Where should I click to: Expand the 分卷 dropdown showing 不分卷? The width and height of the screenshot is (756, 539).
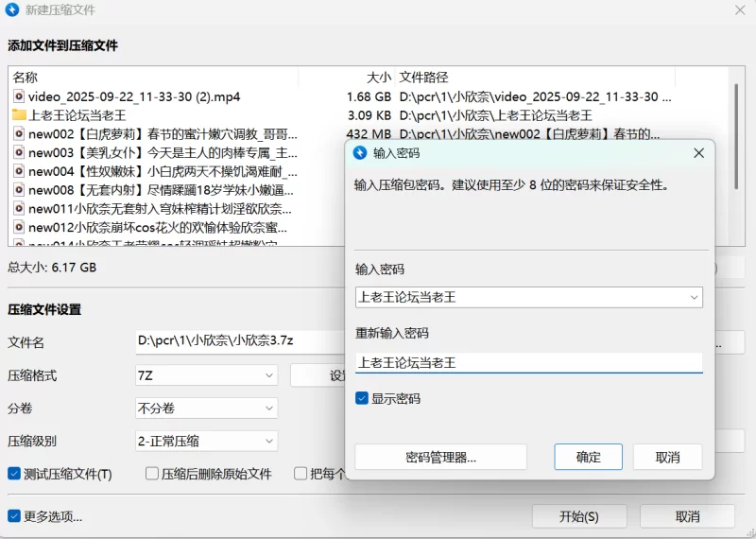pyautogui.click(x=207, y=409)
